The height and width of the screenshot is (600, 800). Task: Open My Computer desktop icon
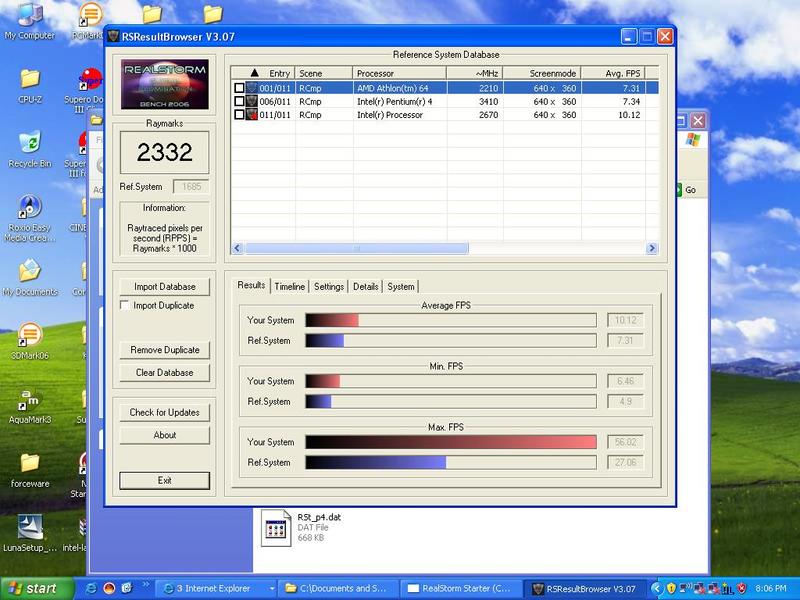[x=30, y=20]
